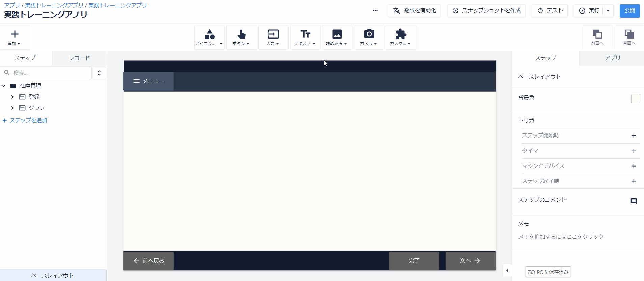Open the アイコン shapes widget menu
The image size is (644, 281).
[x=209, y=37]
